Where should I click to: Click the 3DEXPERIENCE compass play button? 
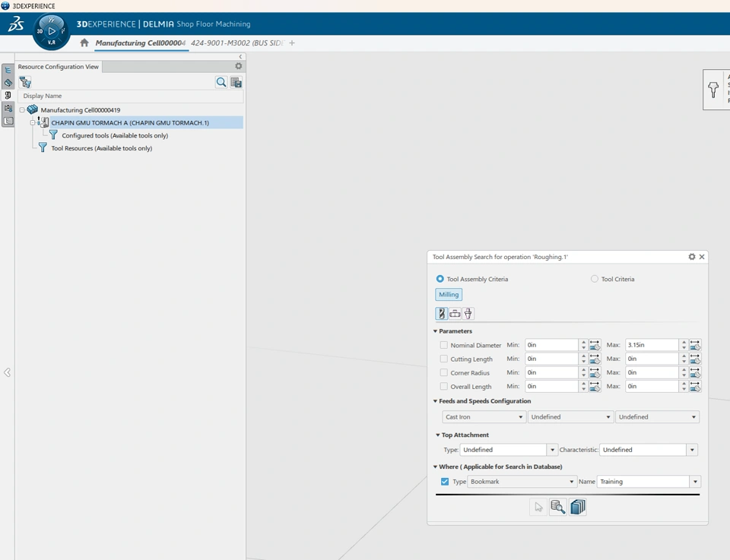pos(52,31)
